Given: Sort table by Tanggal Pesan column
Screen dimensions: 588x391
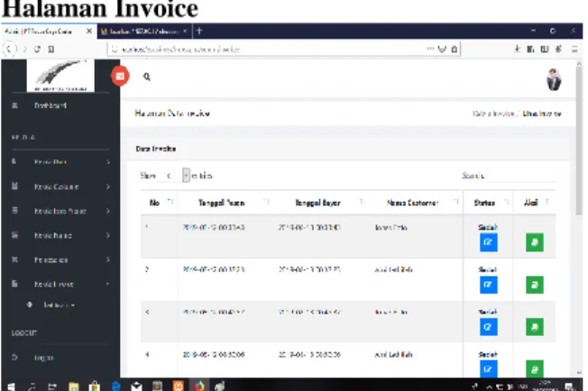Looking at the screenshot, I should click(x=225, y=203).
